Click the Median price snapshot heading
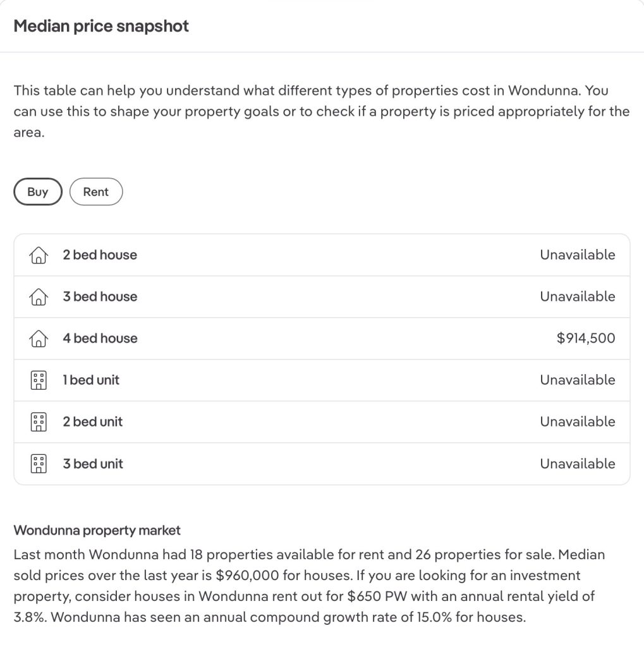644x647 pixels. [x=101, y=27]
